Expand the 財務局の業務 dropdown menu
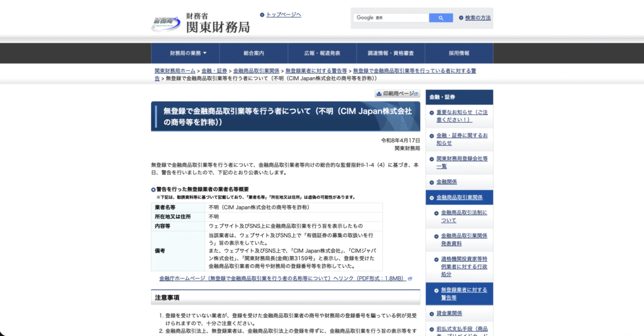 186,53
